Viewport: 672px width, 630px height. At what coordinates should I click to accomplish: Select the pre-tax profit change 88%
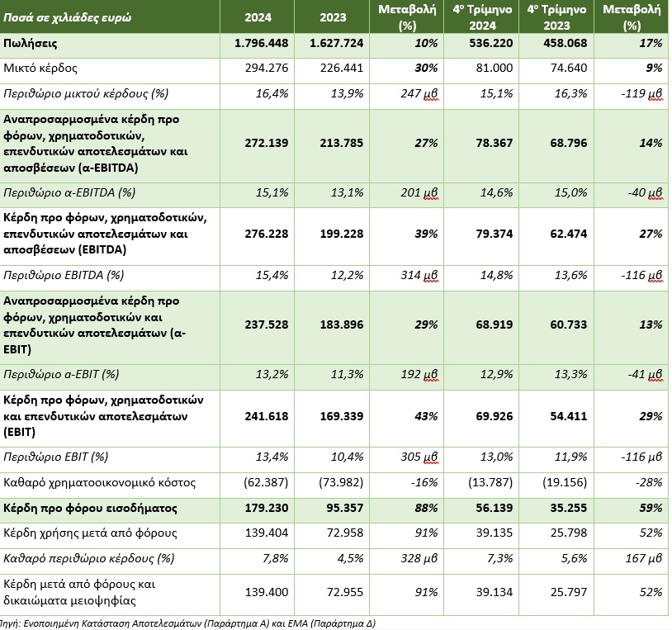[x=426, y=507]
